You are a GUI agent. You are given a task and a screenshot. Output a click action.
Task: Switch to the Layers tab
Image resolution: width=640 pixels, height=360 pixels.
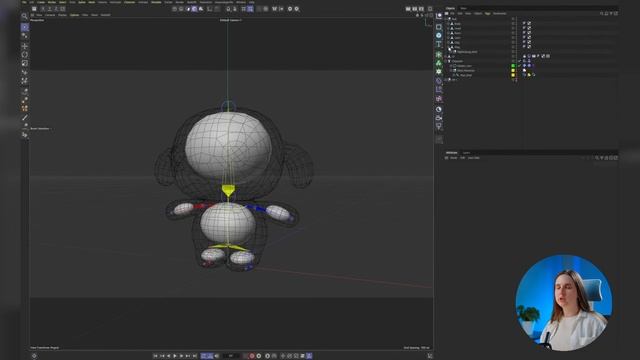click(x=466, y=153)
